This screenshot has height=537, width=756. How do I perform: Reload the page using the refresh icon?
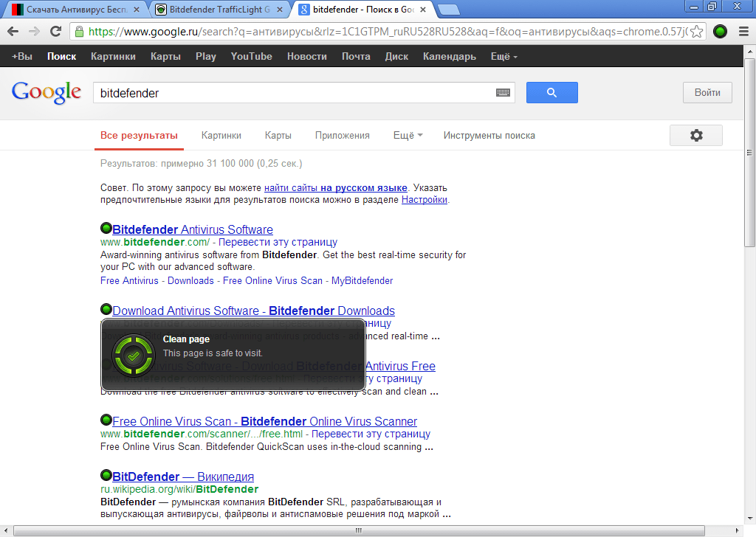[55, 32]
